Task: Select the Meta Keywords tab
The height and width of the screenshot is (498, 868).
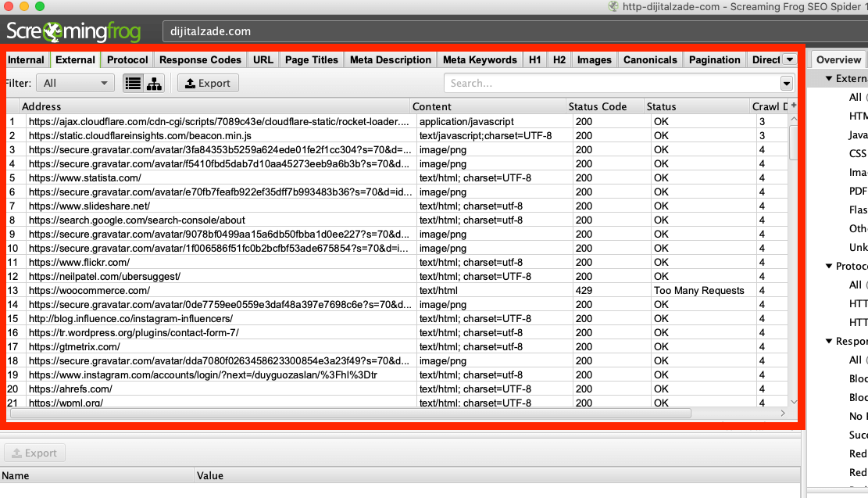Action: 480,60
